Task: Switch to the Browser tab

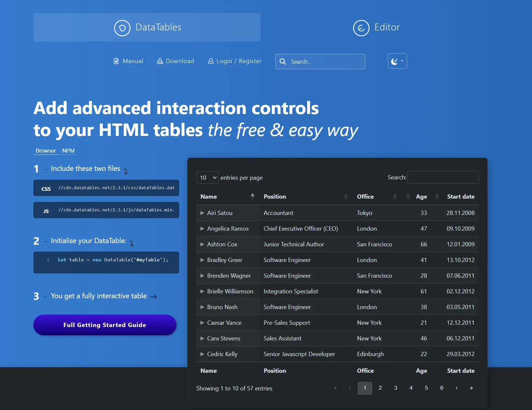Action: coord(46,151)
